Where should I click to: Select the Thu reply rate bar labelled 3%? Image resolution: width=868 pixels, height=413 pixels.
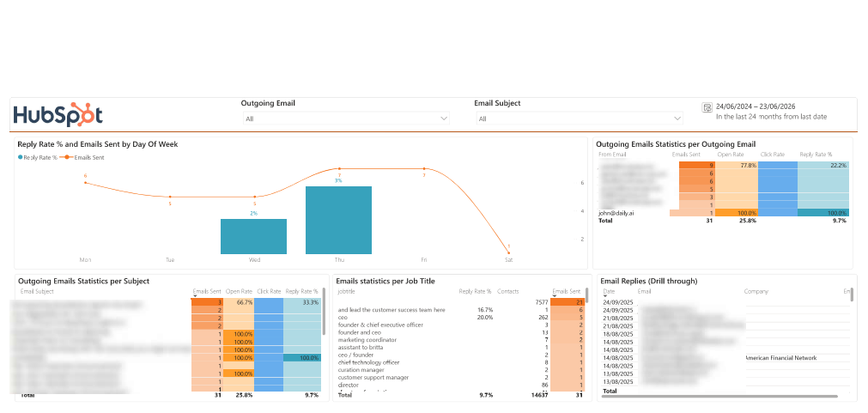(x=338, y=221)
